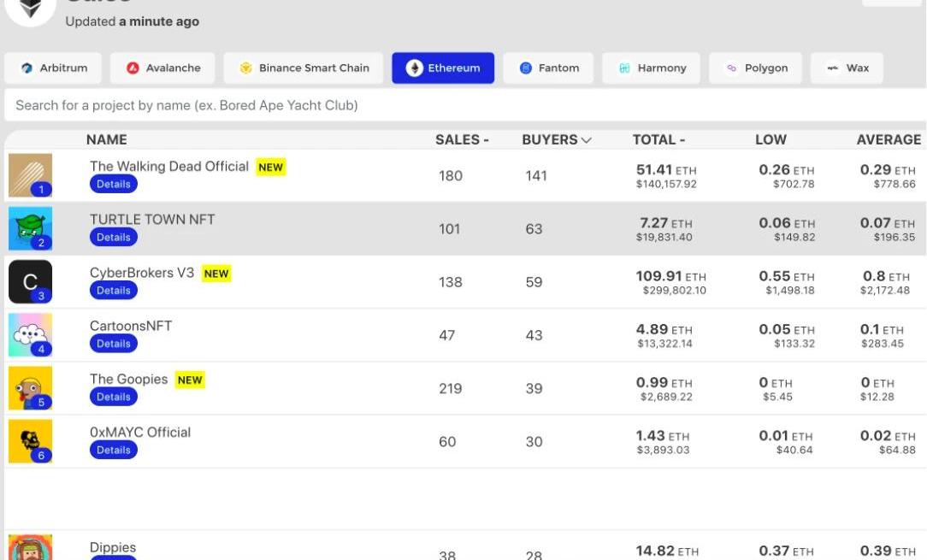Image resolution: width=927 pixels, height=560 pixels.
Task: Click the Wax logo icon
Action: click(x=832, y=68)
